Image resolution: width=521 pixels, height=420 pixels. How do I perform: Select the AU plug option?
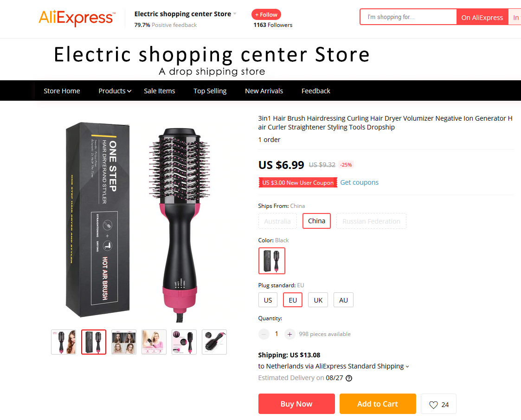[x=343, y=300]
